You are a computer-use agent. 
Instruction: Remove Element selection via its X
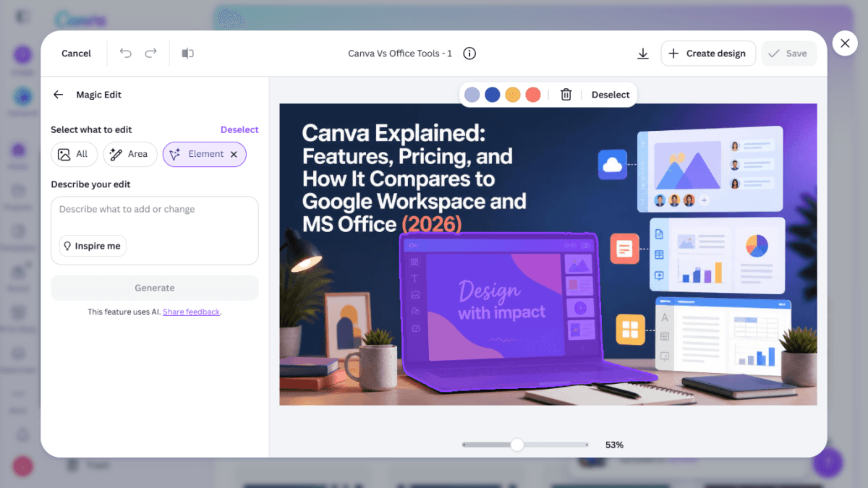(x=234, y=154)
